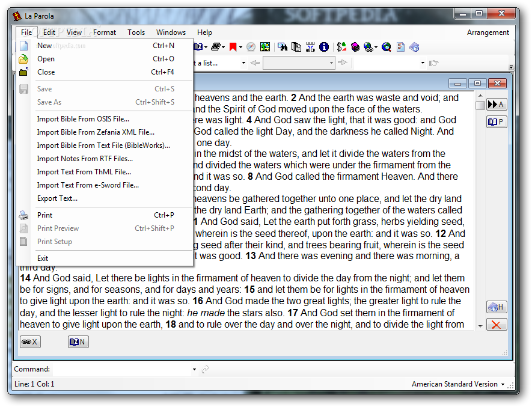The image size is (532, 407).
Task: Open the Tools menu
Action: pos(136,32)
